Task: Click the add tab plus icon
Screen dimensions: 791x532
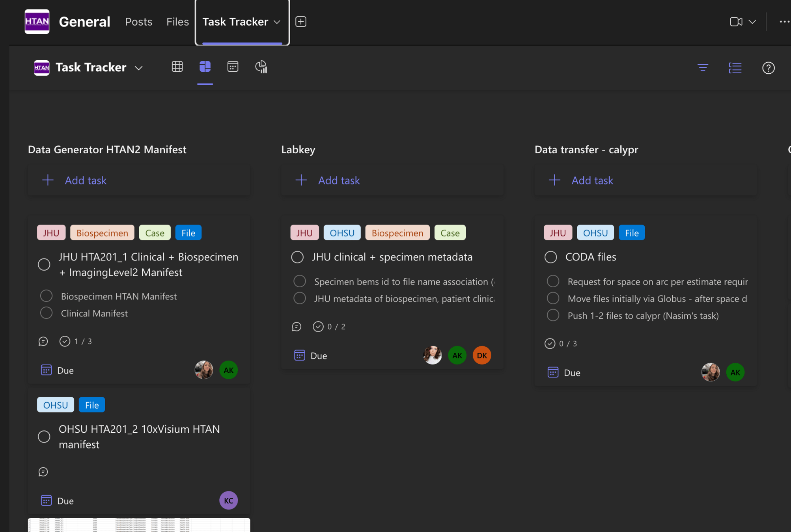Action: click(301, 22)
